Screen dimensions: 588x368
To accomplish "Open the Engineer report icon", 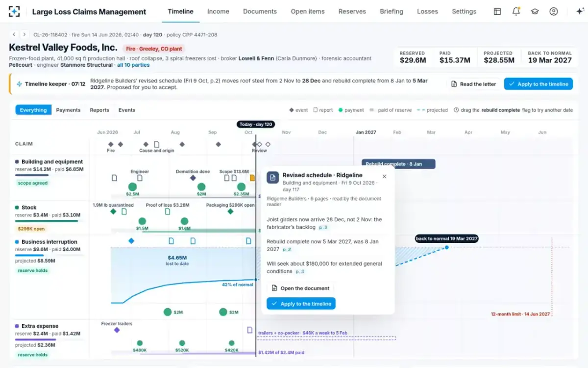I will tap(140, 178).
